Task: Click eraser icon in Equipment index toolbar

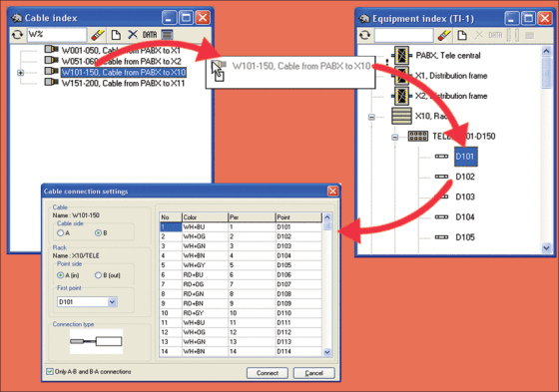Action: [444, 35]
